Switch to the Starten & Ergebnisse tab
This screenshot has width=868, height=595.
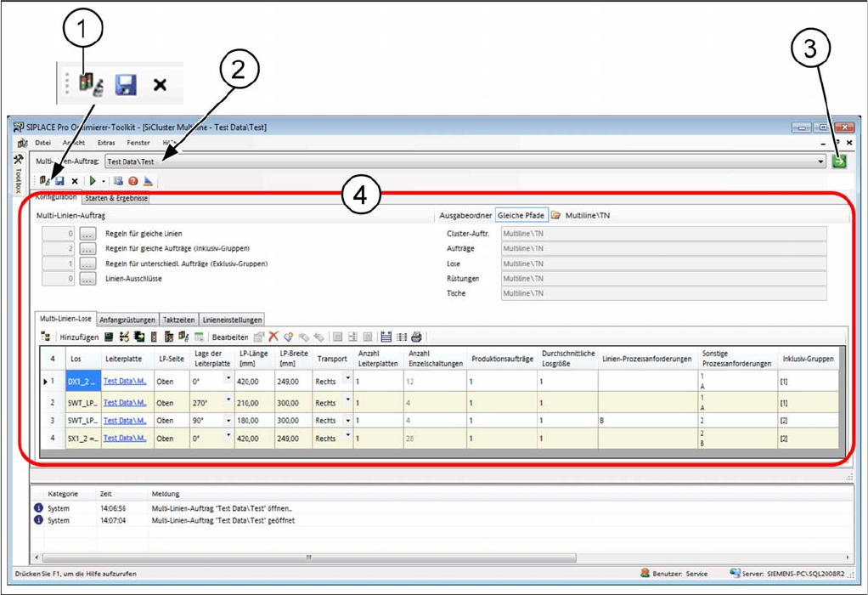116,198
